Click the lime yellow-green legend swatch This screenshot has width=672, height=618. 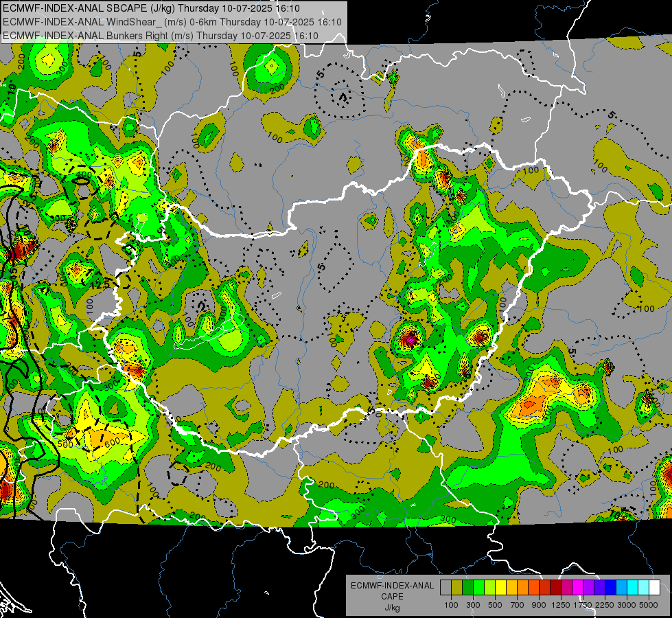[490, 587]
